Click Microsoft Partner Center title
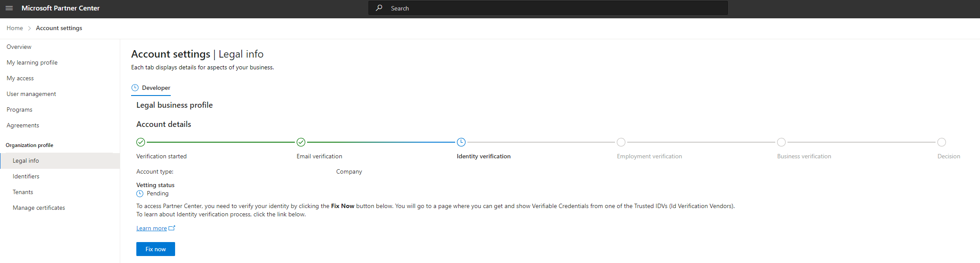The width and height of the screenshot is (980, 263). [61, 8]
